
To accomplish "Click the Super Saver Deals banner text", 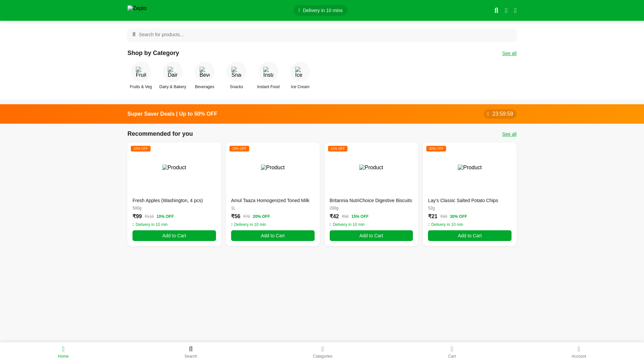I will pos(172,114).
